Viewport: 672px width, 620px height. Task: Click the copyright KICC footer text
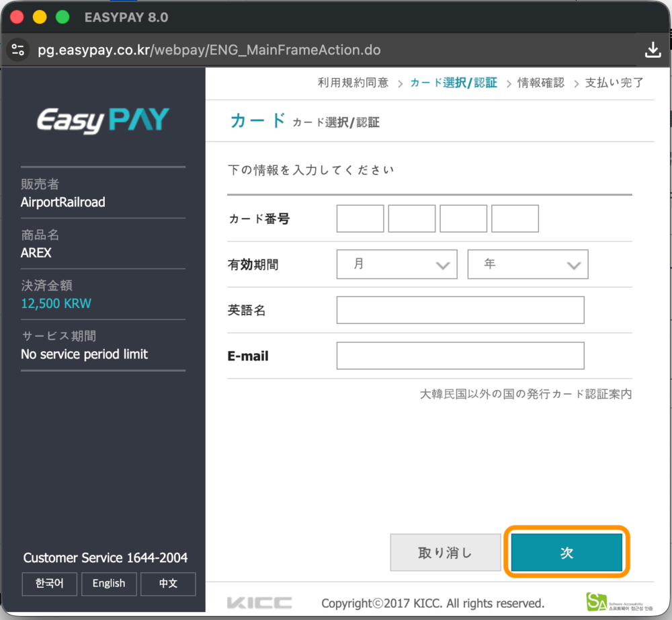click(x=433, y=603)
